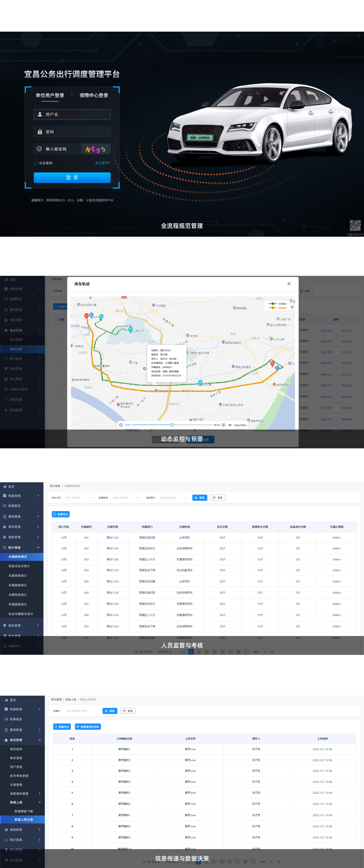
Task: Click 首页 icon in data upload screen sidebar
Action: pyautogui.click(x=6, y=700)
